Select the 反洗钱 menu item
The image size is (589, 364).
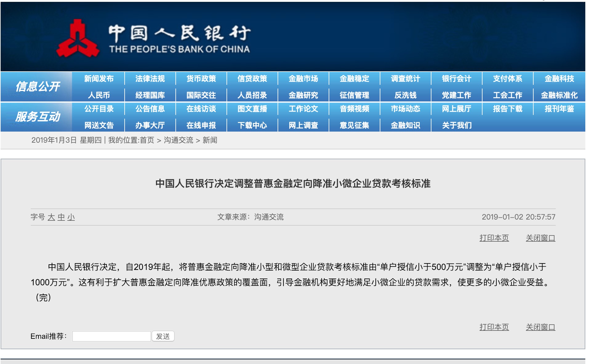(x=405, y=95)
